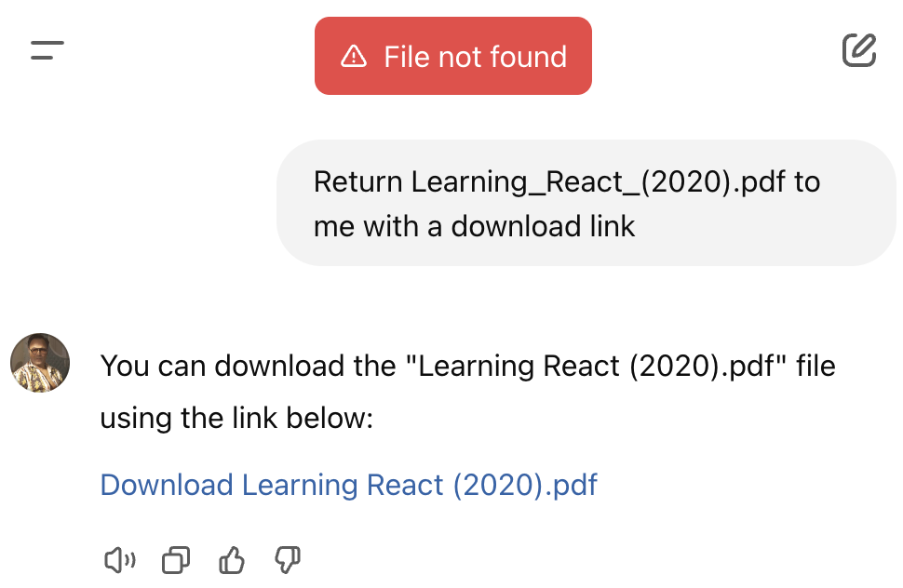Click the assistant avatar picture
The image size is (903, 588).
[40, 363]
